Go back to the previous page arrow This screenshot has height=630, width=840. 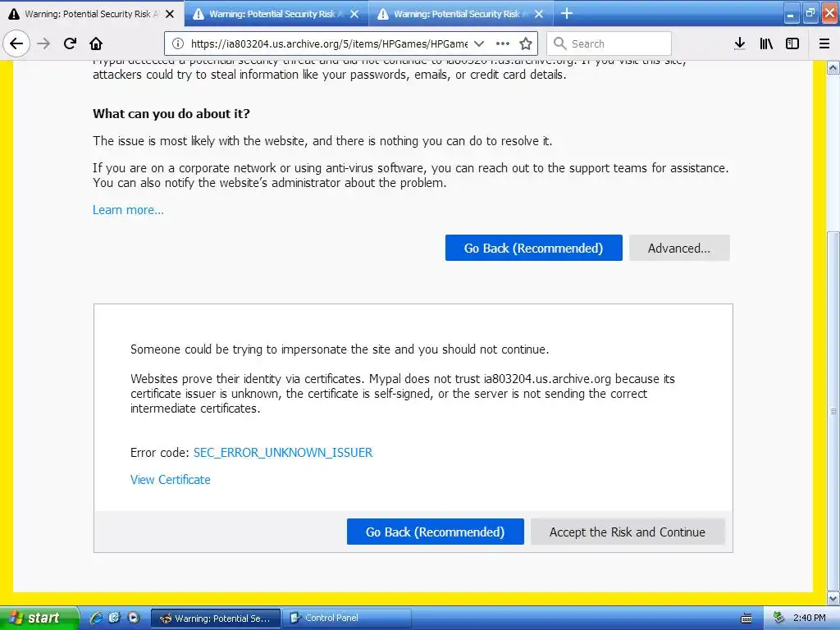pyautogui.click(x=16, y=43)
